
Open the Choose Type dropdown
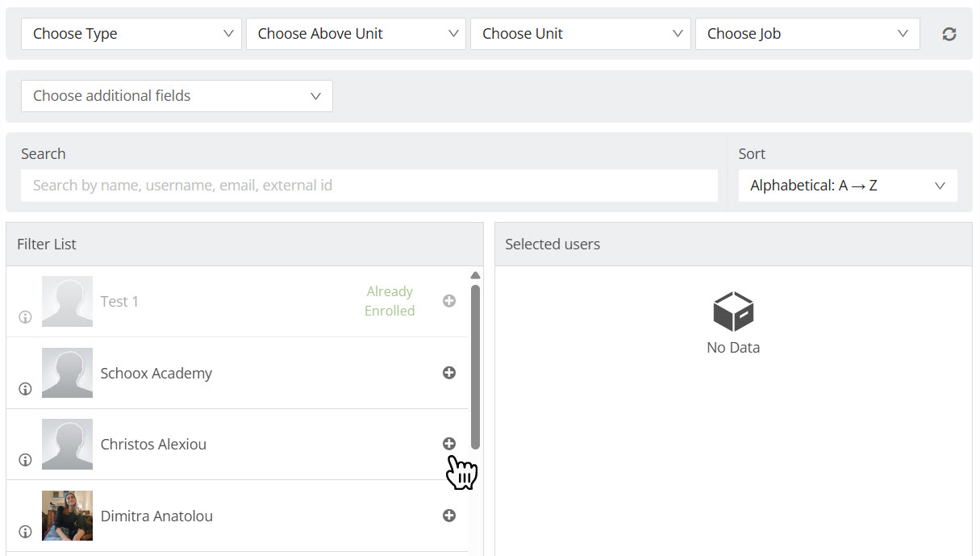pos(131,34)
